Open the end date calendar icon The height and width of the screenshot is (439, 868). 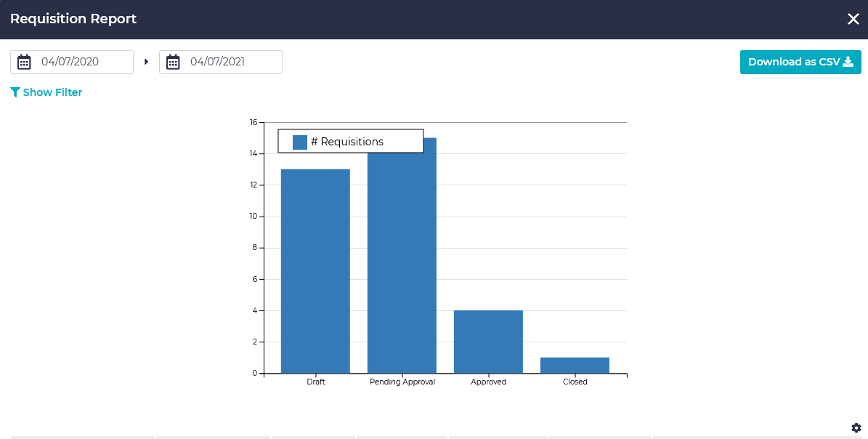pos(173,62)
